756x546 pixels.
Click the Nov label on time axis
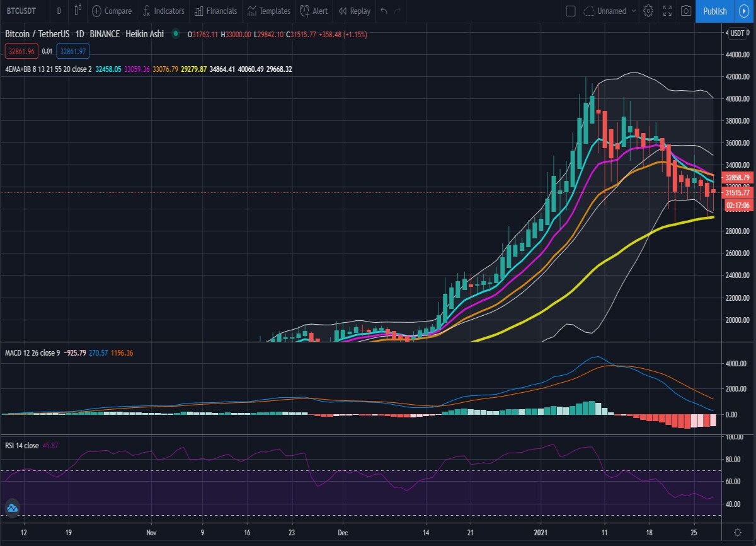click(151, 532)
